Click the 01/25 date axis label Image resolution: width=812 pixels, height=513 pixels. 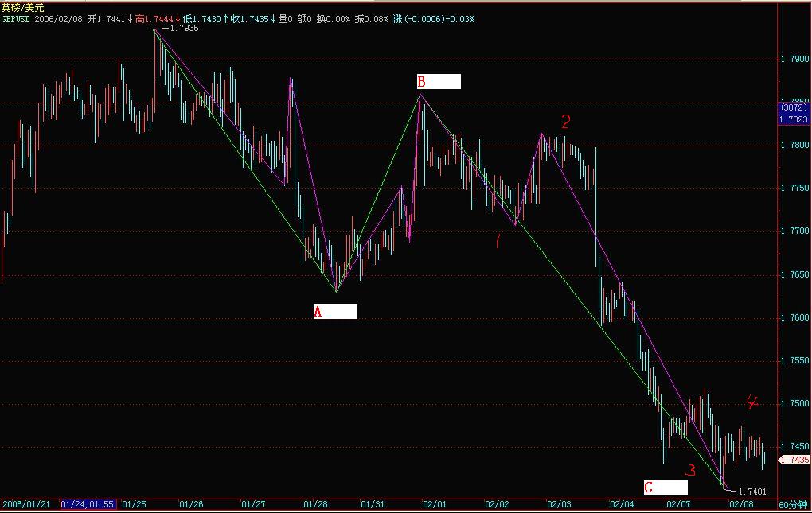tap(134, 504)
